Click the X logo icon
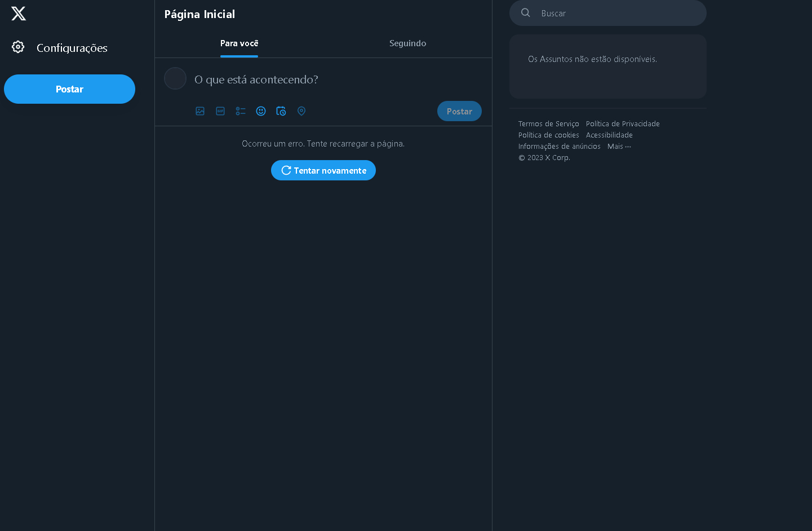The width and height of the screenshot is (812, 531). pos(19,14)
